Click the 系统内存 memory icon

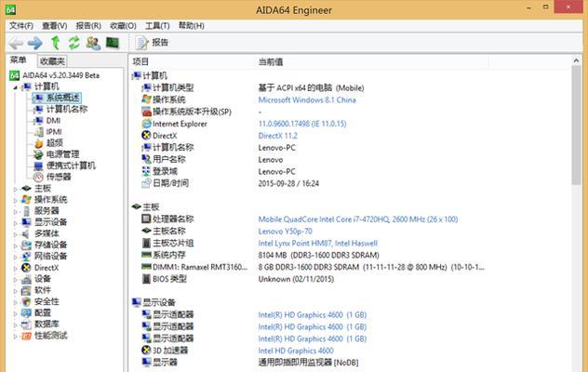tap(146, 255)
